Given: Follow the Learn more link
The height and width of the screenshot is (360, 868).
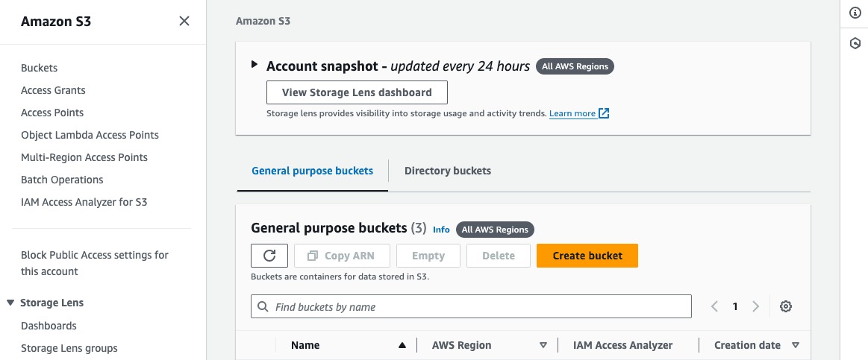Looking at the screenshot, I should click(572, 113).
